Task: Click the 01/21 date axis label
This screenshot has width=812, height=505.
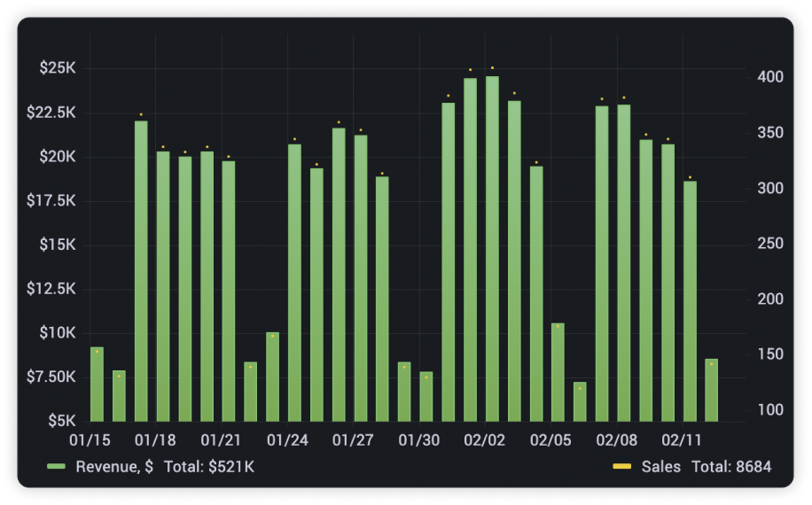Action: tap(221, 440)
